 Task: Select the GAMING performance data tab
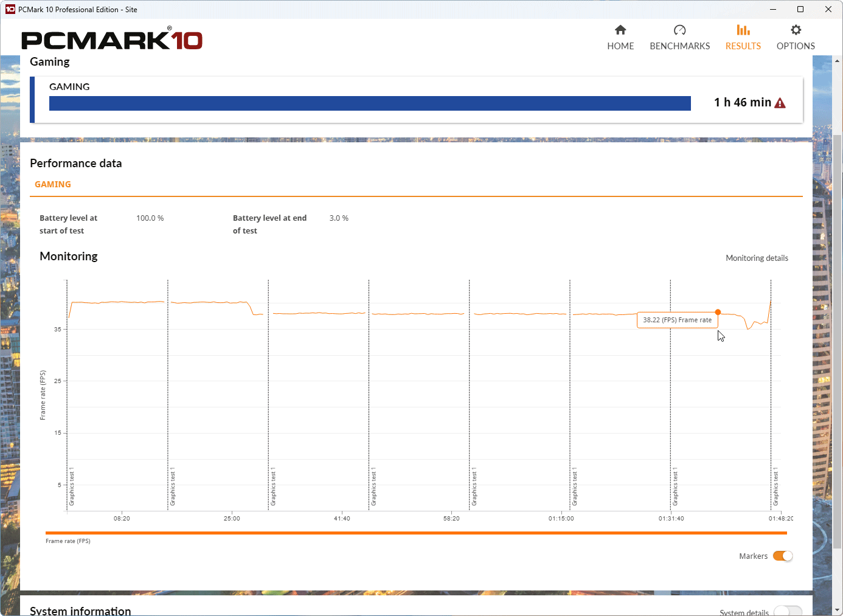[x=53, y=184]
